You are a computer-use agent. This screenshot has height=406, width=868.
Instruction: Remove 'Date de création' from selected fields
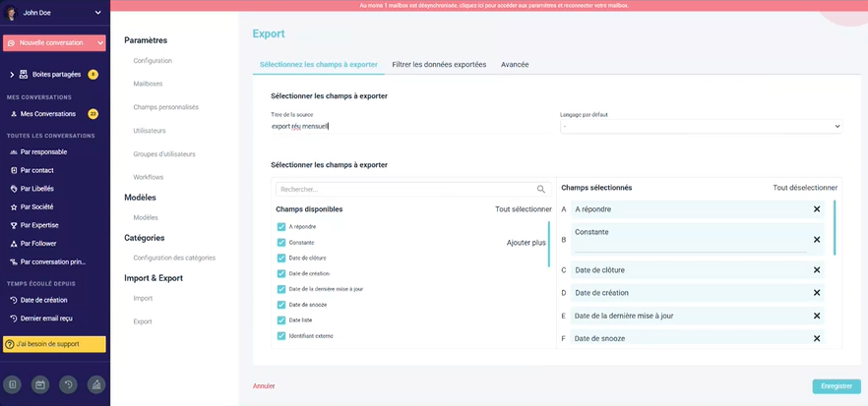[x=817, y=293]
